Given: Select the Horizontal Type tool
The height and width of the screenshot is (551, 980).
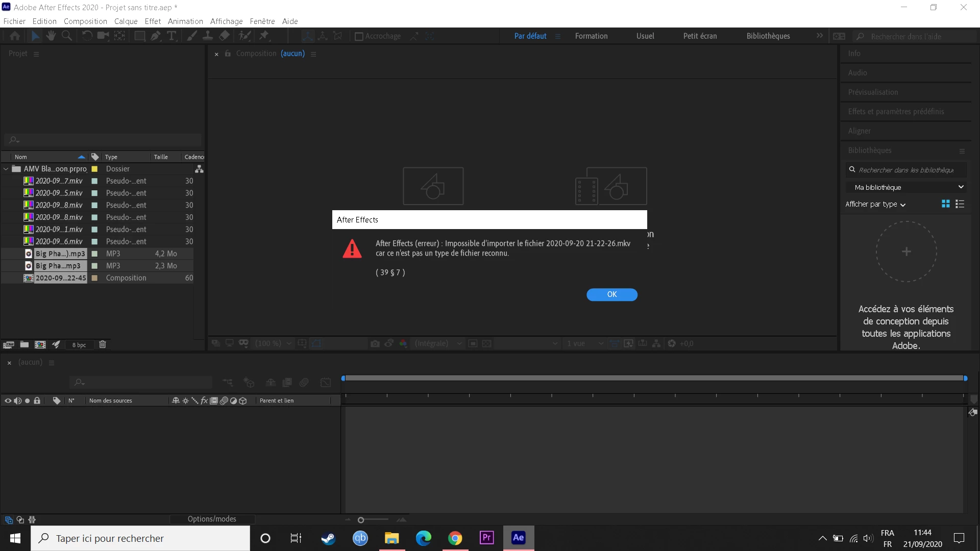Looking at the screenshot, I should (x=171, y=36).
